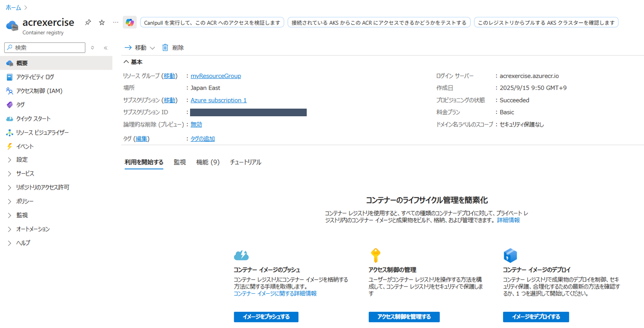This screenshot has height=328, width=644.
Task: Click the アクセス制御 (IAM) people icon
Action: point(10,91)
